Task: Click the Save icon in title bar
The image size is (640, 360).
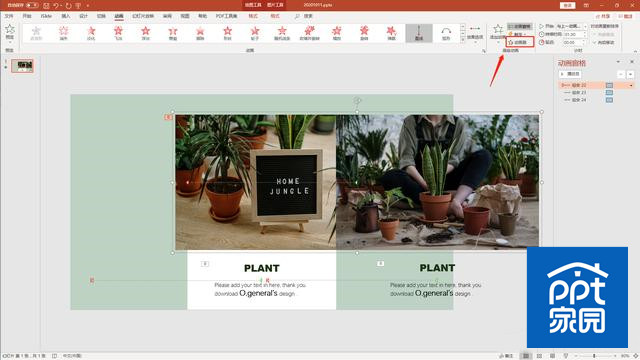Action: click(46, 6)
